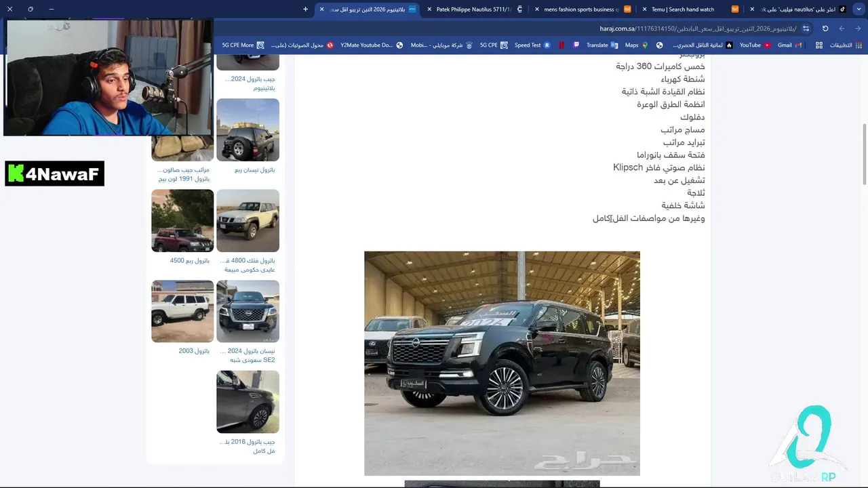The image size is (868, 488).
Task: Click the browser forward arrow
Action: click(x=842, y=28)
